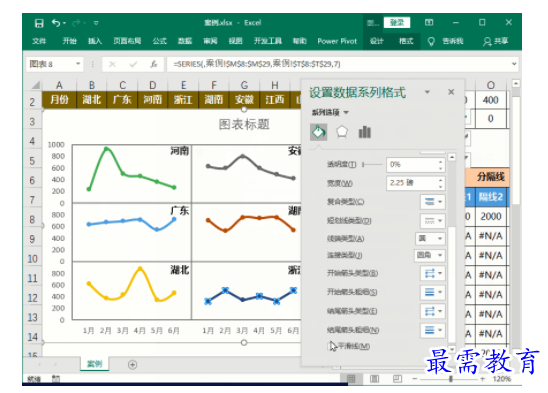Switch to the 插入 ribbon tab
The height and width of the screenshot is (393, 548).
[95, 41]
